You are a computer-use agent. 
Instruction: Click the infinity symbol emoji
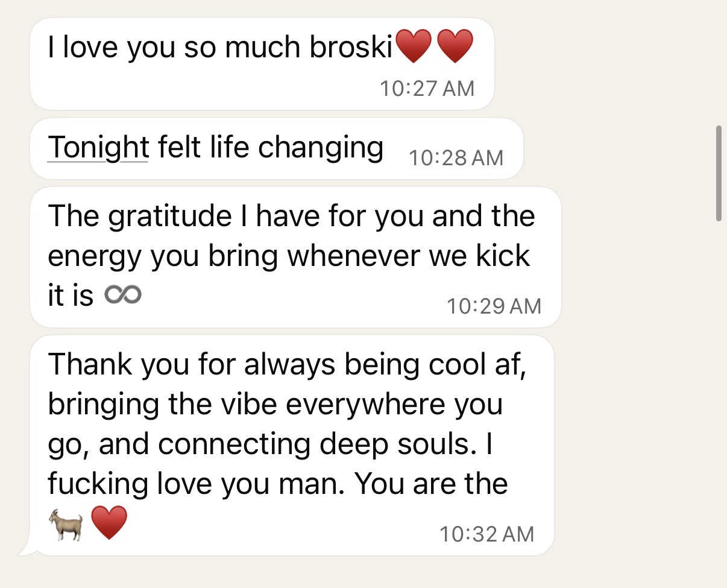(x=123, y=295)
